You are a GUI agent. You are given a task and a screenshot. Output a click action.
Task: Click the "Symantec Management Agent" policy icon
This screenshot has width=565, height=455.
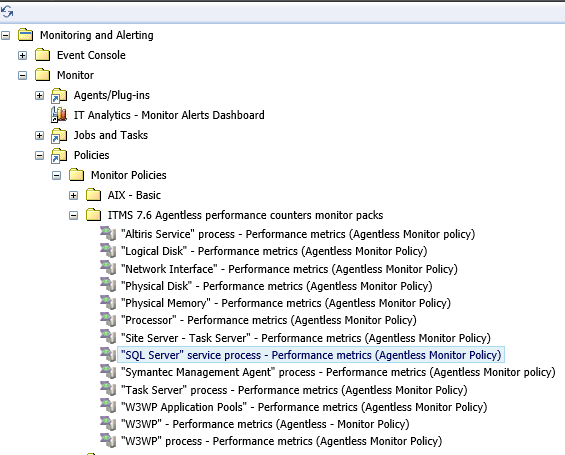[x=108, y=371]
